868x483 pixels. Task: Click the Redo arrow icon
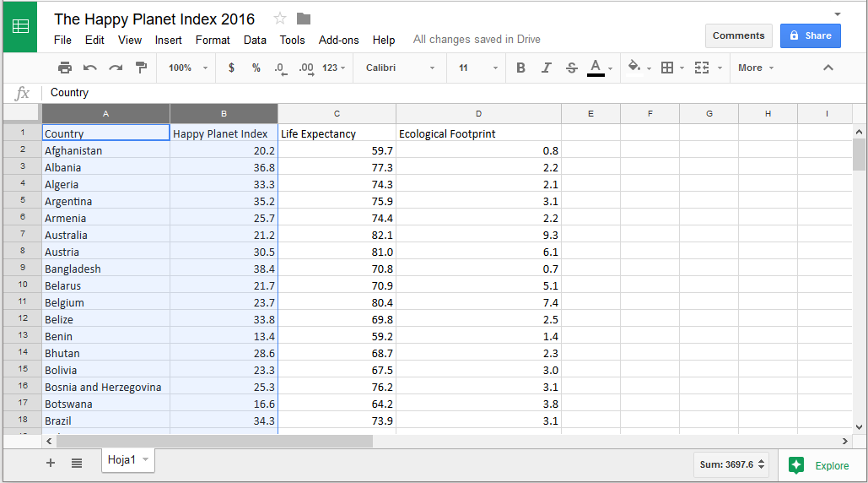(116, 68)
